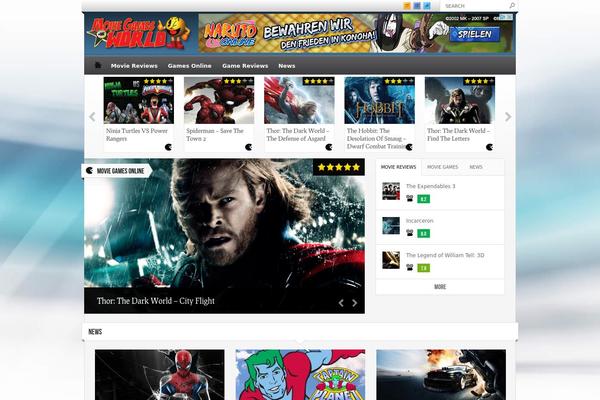Screen dimensions: 600x400
Task: Open The Hobbit game thumbnail
Action: click(x=380, y=100)
